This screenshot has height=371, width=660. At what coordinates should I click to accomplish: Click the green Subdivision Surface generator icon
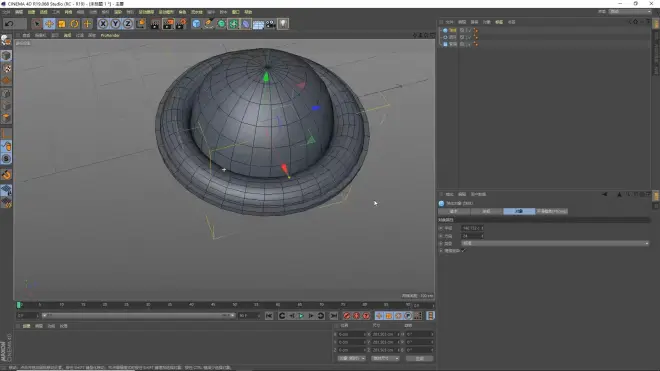coord(221,24)
